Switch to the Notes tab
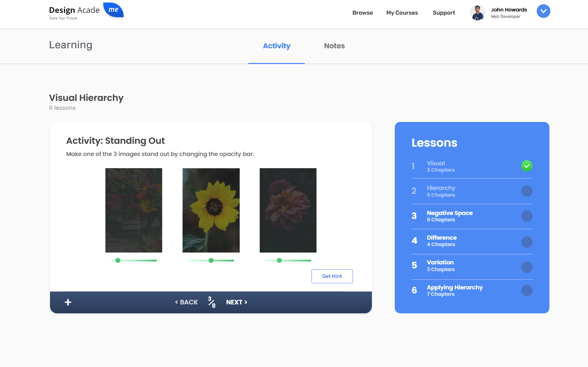Image resolution: width=588 pixels, height=367 pixels. tap(334, 46)
